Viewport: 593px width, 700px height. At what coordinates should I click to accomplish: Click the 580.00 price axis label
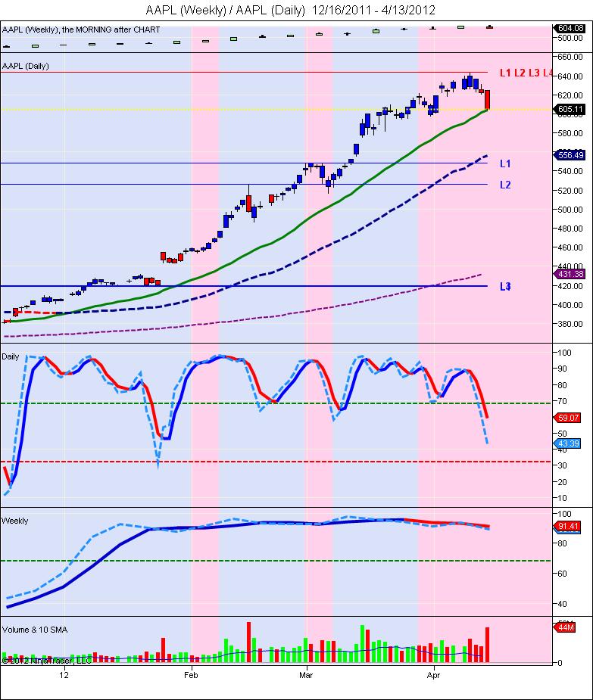[x=570, y=133]
